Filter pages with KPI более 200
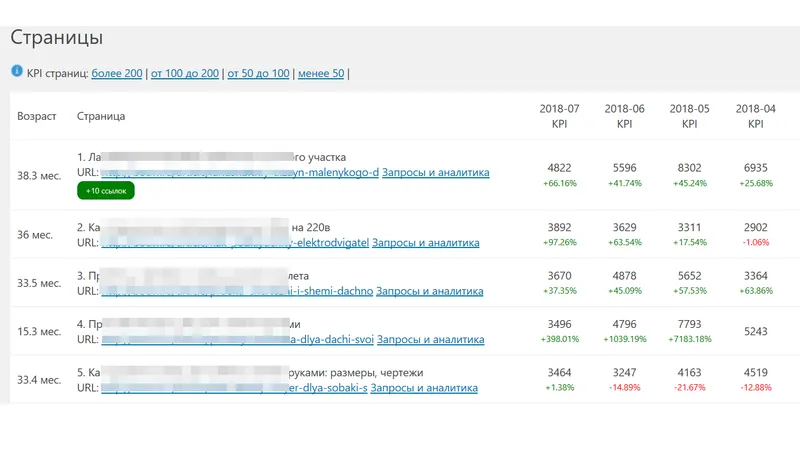This screenshot has height=450, width=800. point(118,73)
